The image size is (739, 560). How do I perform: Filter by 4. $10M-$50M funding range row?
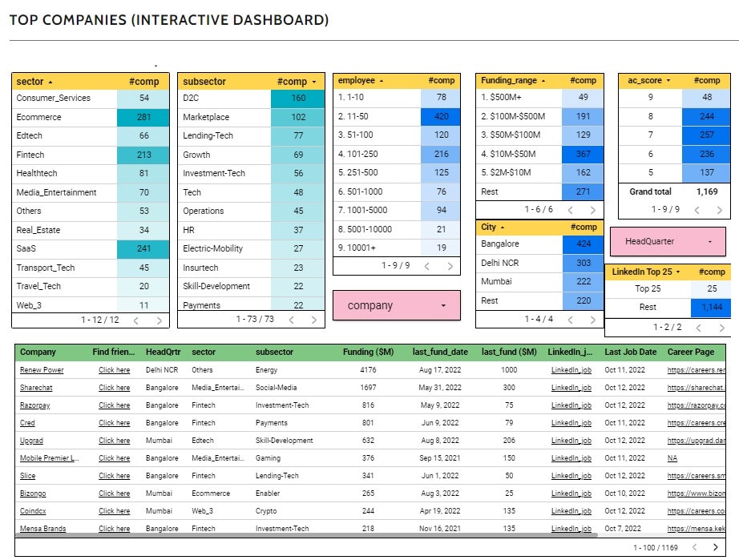point(539,154)
